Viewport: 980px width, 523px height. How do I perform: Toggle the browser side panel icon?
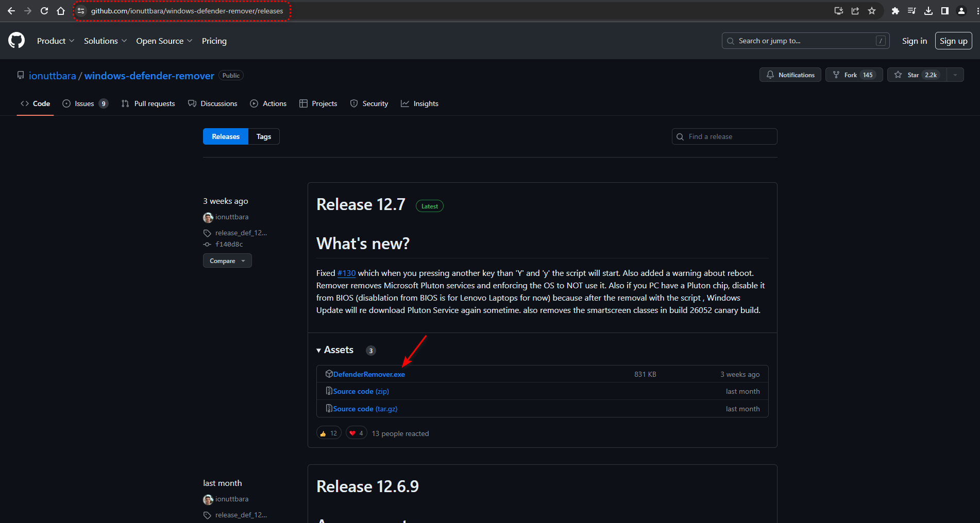945,11
